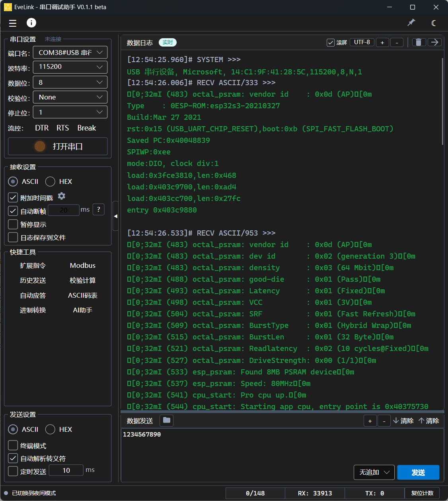Increase send box font size plus
The image size is (448, 501).
tap(370, 421)
